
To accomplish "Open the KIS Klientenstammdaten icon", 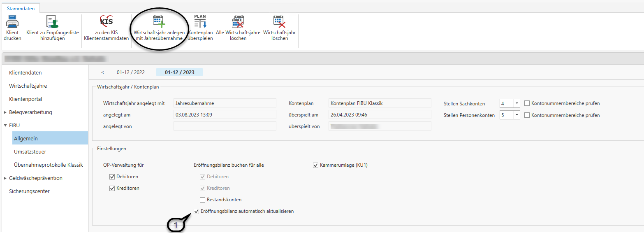I will pos(106,21).
